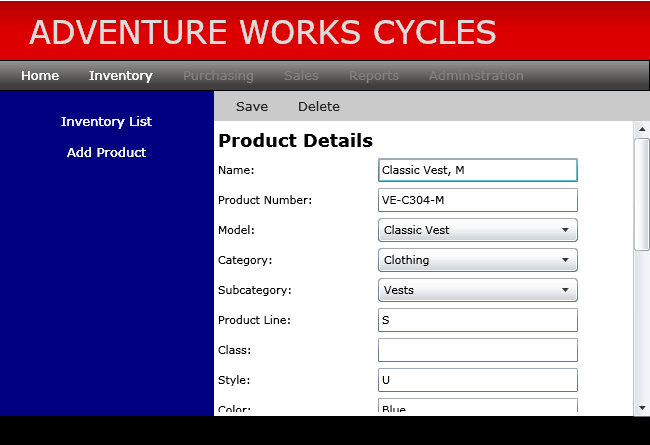650x445 pixels.
Task: Focus the Product Number input field
Action: [x=478, y=200]
